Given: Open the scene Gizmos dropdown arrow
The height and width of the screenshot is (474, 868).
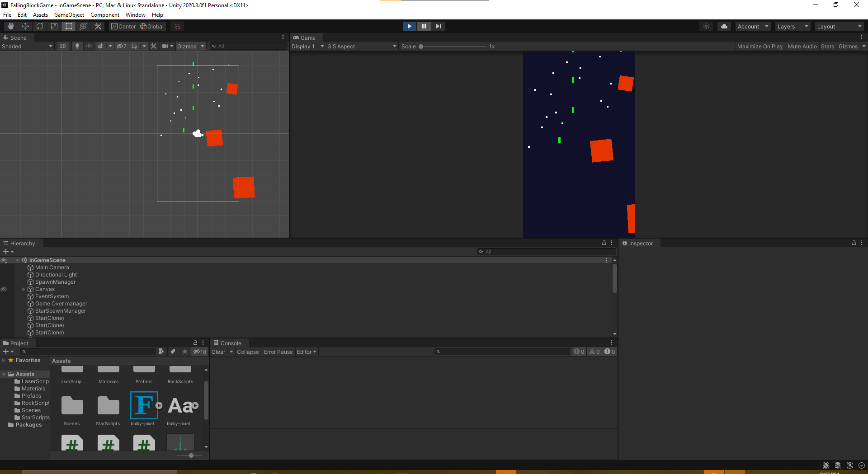Looking at the screenshot, I should [203, 46].
